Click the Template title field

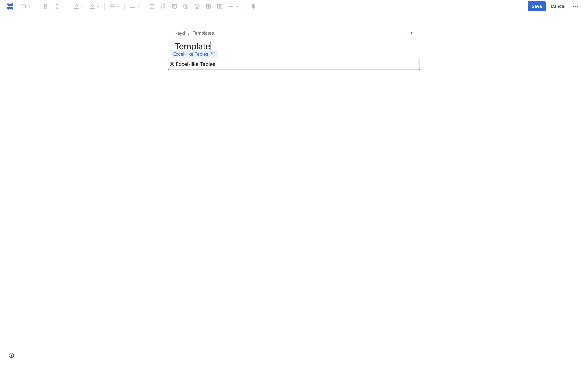[x=192, y=46]
